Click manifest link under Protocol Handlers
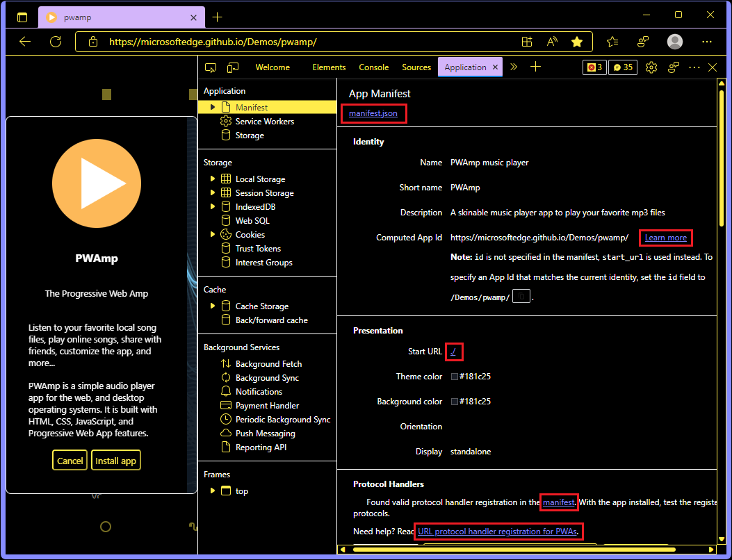 click(x=559, y=502)
